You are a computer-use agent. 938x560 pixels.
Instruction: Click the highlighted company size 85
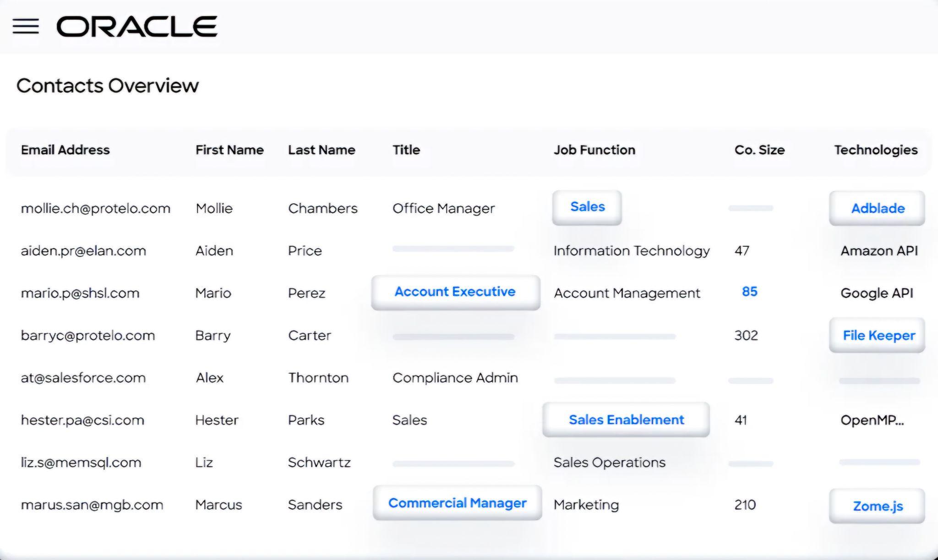750,292
